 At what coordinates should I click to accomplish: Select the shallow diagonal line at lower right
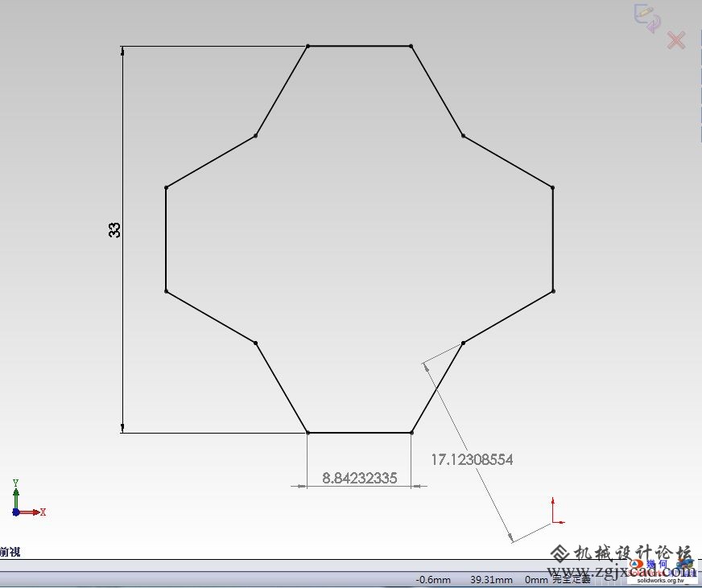pyautogui.click(x=508, y=317)
